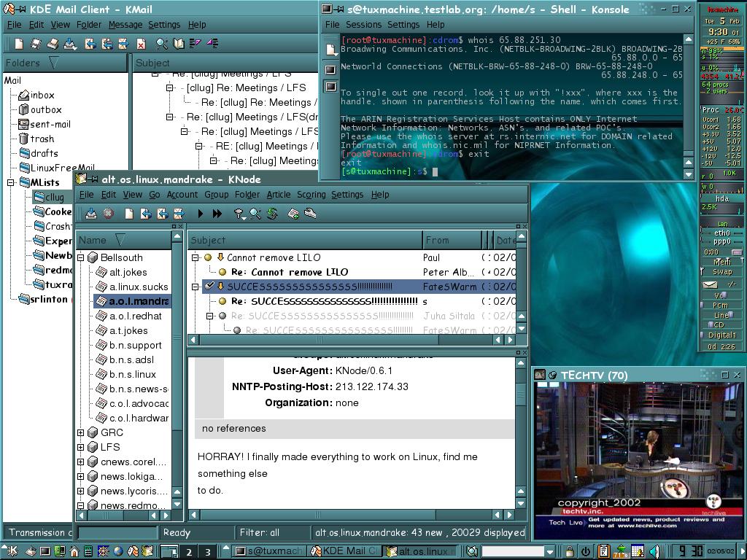Collapse the Bellsouth server tree in KNode

pos(80,257)
